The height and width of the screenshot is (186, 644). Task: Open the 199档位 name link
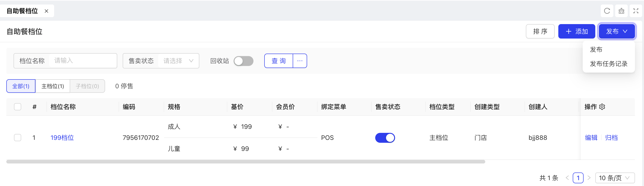[62, 138]
